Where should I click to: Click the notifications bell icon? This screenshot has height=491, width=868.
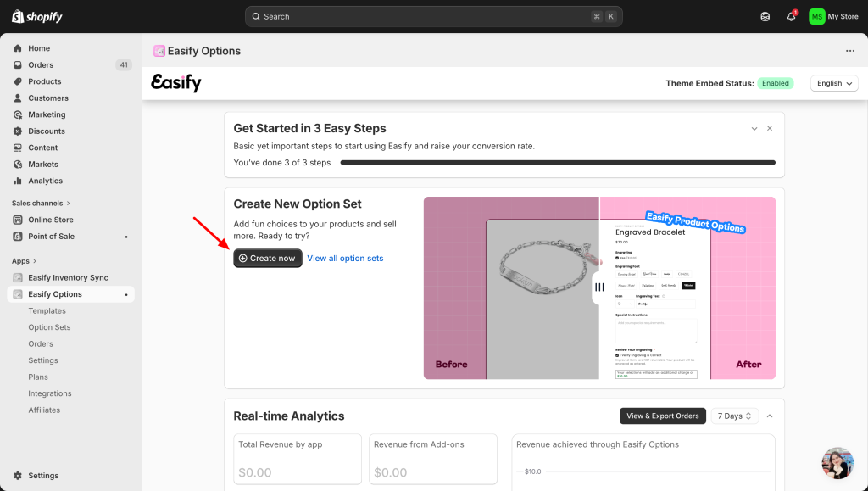click(791, 16)
